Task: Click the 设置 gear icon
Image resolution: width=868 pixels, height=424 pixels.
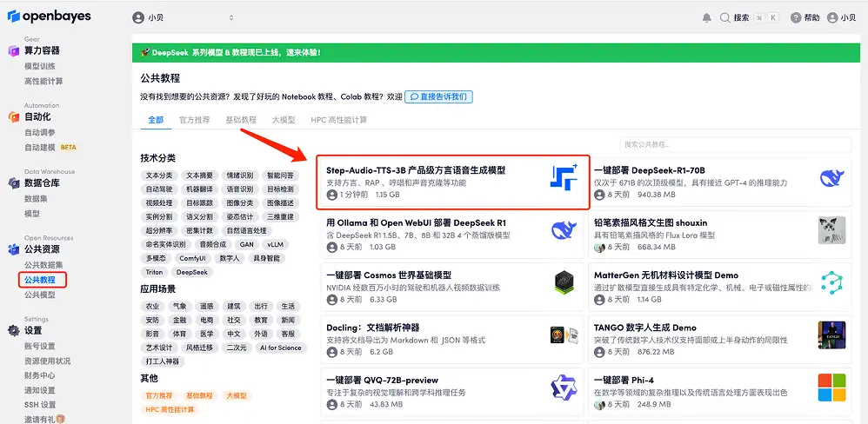Action: tap(14, 330)
